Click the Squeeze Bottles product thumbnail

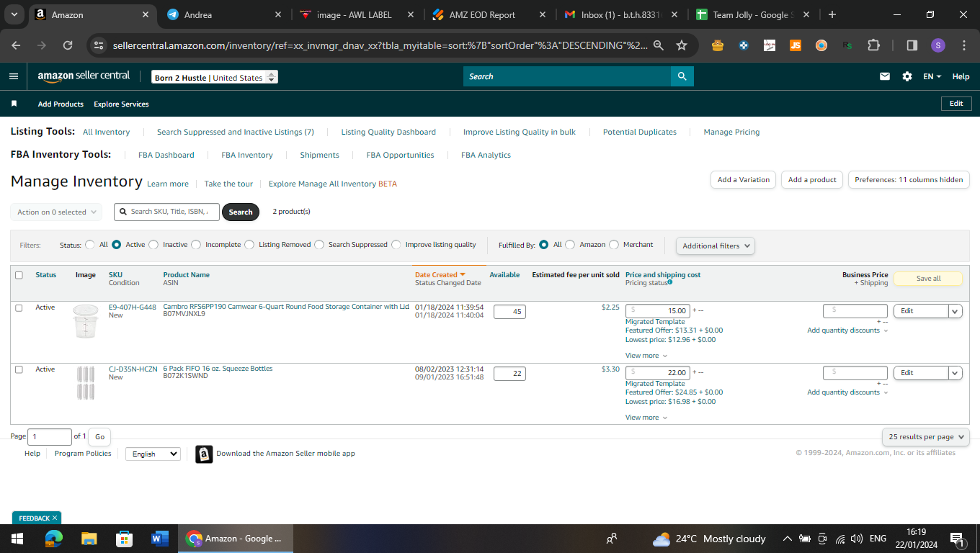pos(86,383)
